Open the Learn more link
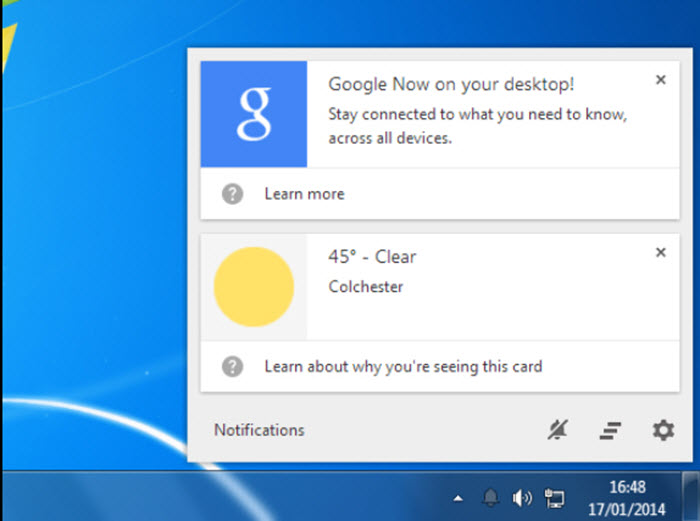 click(304, 194)
